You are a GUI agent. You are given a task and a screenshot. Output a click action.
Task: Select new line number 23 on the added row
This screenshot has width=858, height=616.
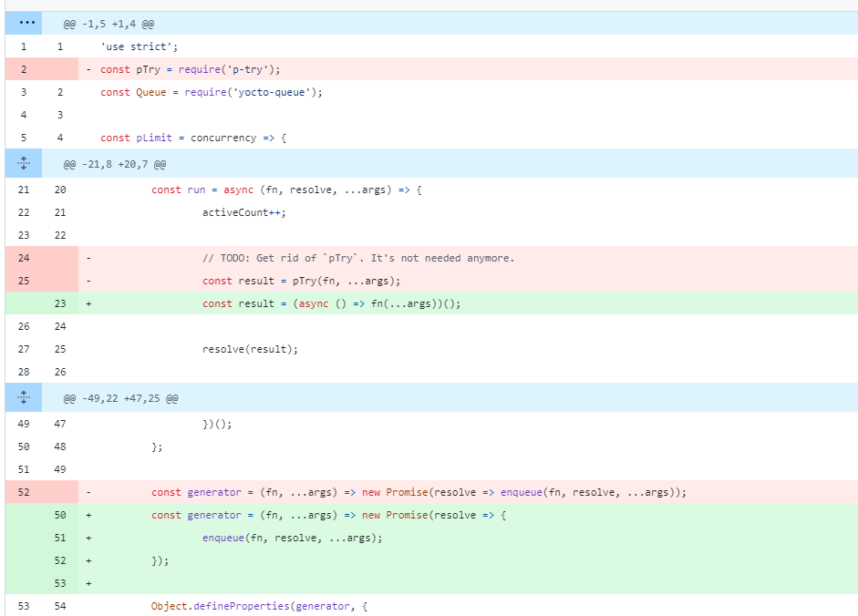(x=59, y=303)
